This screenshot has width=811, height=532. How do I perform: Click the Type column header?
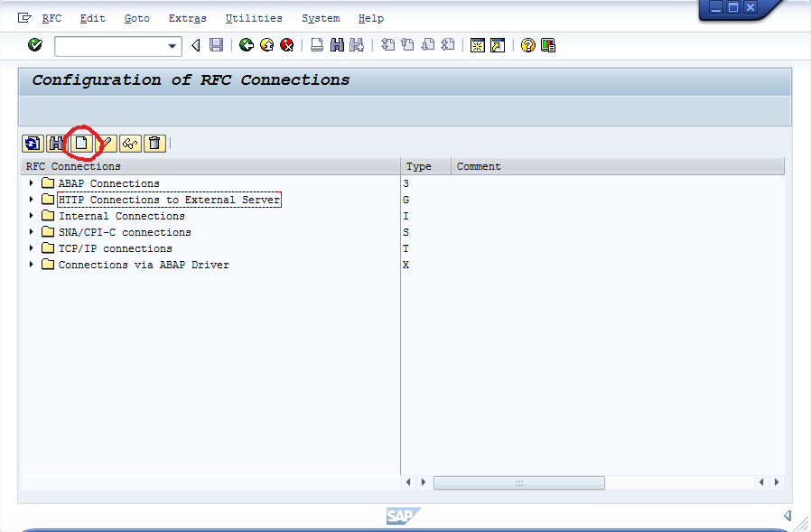click(419, 166)
